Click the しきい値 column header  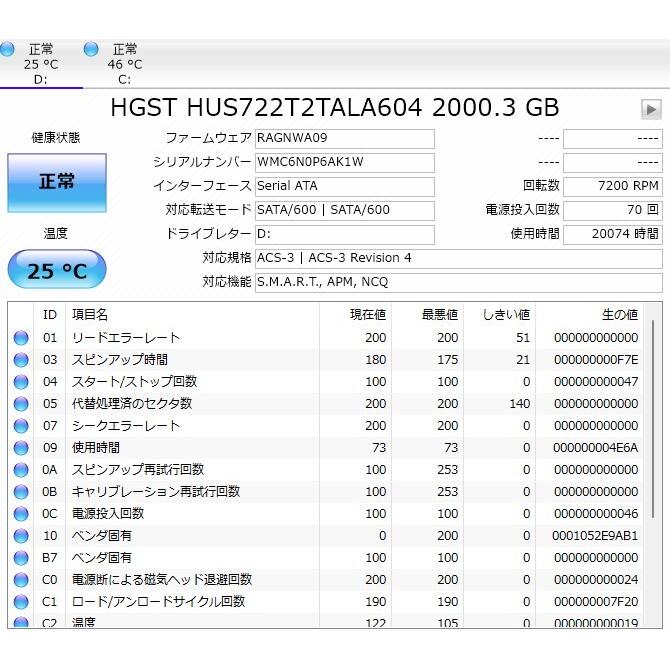[x=498, y=315]
